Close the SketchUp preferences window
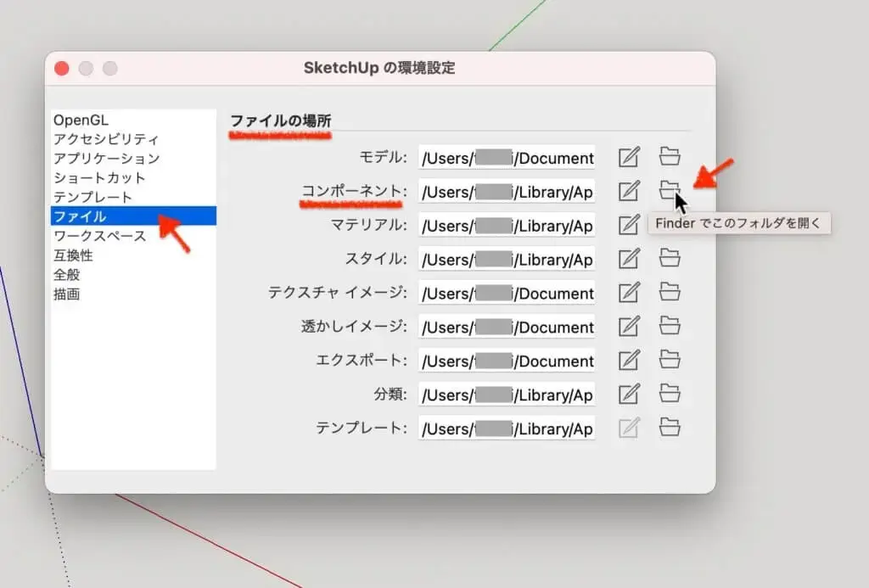The height and width of the screenshot is (588, 869). click(x=62, y=68)
